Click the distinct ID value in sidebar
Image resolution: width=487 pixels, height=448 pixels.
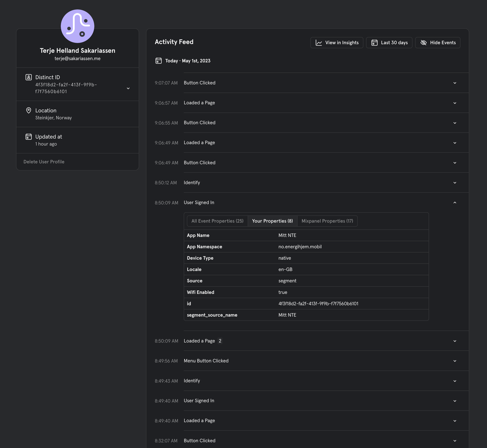pyautogui.click(x=66, y=88)
